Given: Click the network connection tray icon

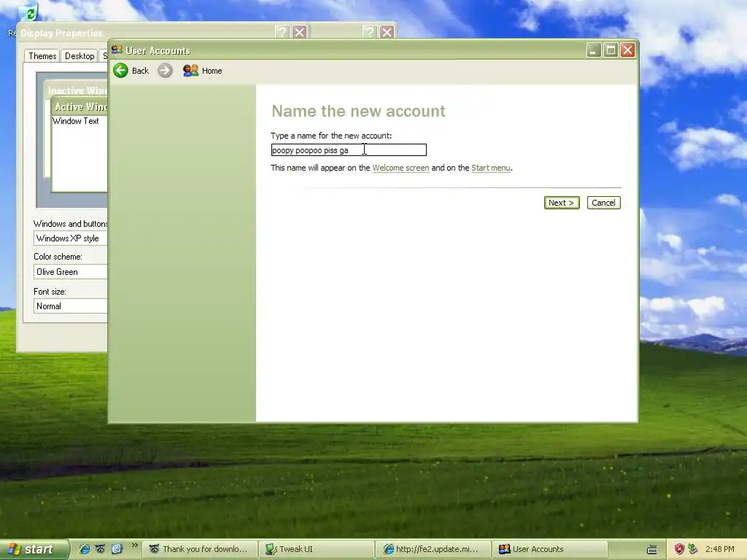Looking at the screenshot, I should pos(693,549).
